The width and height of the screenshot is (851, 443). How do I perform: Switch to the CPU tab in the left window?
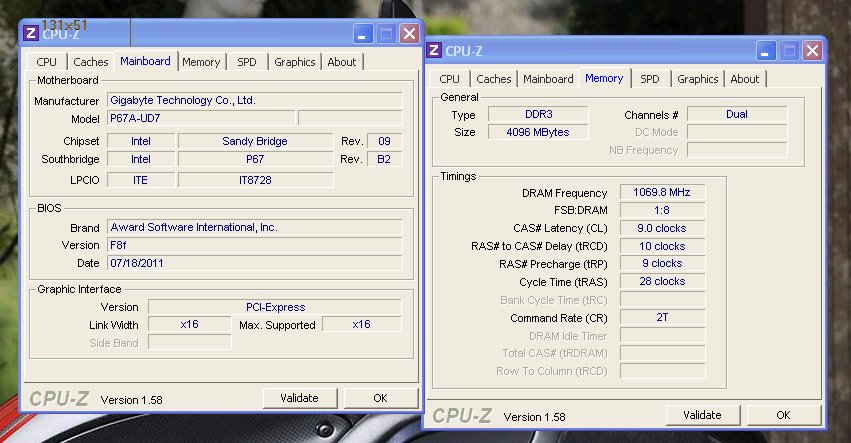[x=47, y=62]
